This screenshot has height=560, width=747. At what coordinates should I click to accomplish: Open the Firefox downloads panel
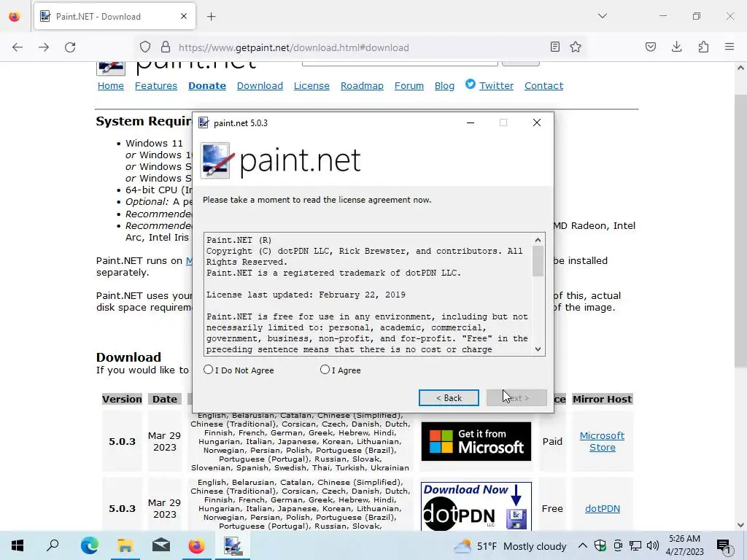[x=676, y=47]
